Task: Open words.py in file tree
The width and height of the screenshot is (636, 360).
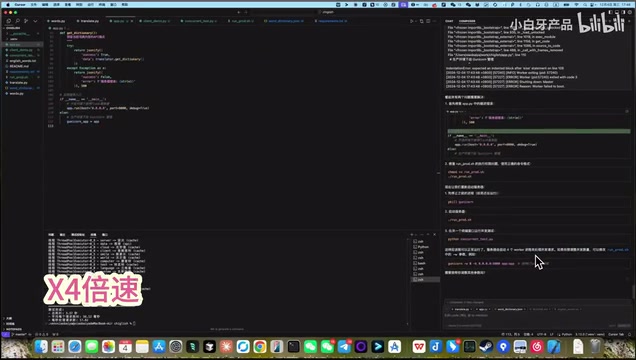Action: tap(21, 93)
